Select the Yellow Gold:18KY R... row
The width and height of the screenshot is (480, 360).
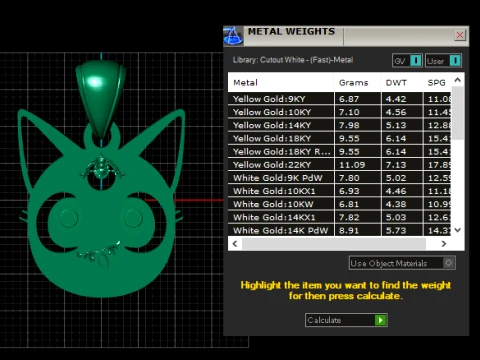[x=340, y=152]
